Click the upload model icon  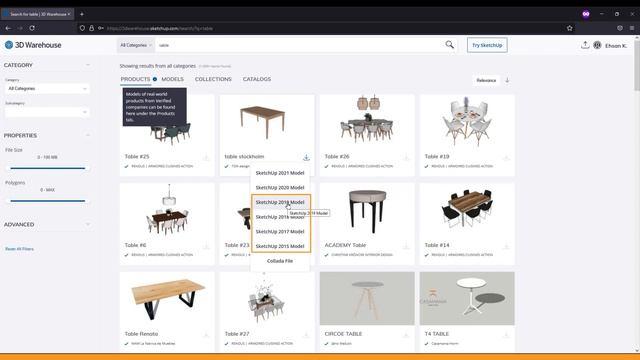click(585, 45)
